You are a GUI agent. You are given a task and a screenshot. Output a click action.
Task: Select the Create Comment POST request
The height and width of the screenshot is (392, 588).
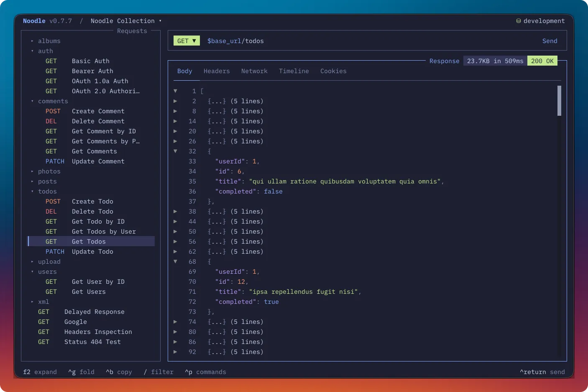[x=91, y=111]
